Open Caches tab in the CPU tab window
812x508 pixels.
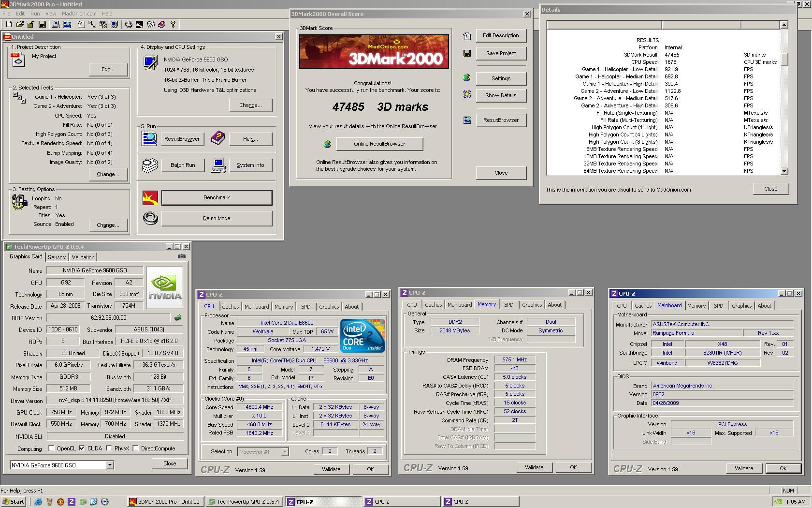[231, 307]
